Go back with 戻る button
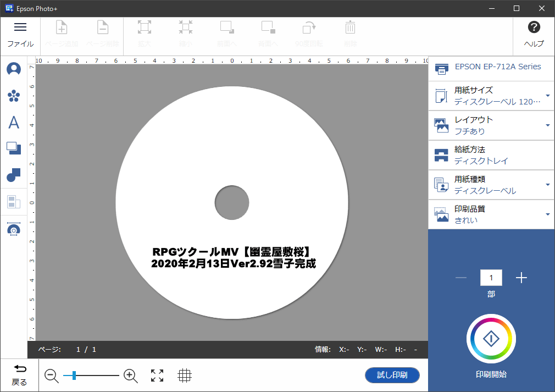Image resolution: width=555 pixels, height=392 pixels. [x=19, y=375]
